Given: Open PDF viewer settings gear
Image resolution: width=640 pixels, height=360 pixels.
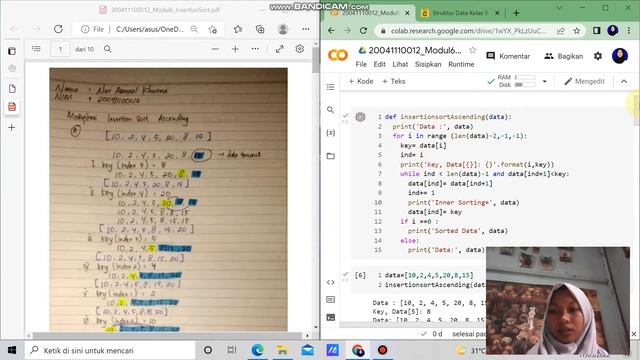Looking at the screenshot, I should (300, 49).
